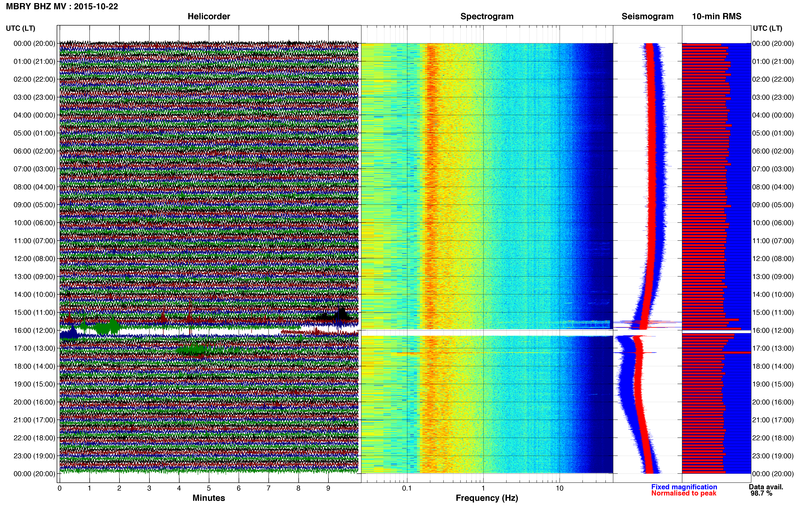Click the Helicorder-side "10:00 (06:00)" time label
812x508 pixels.
(34, 223)
